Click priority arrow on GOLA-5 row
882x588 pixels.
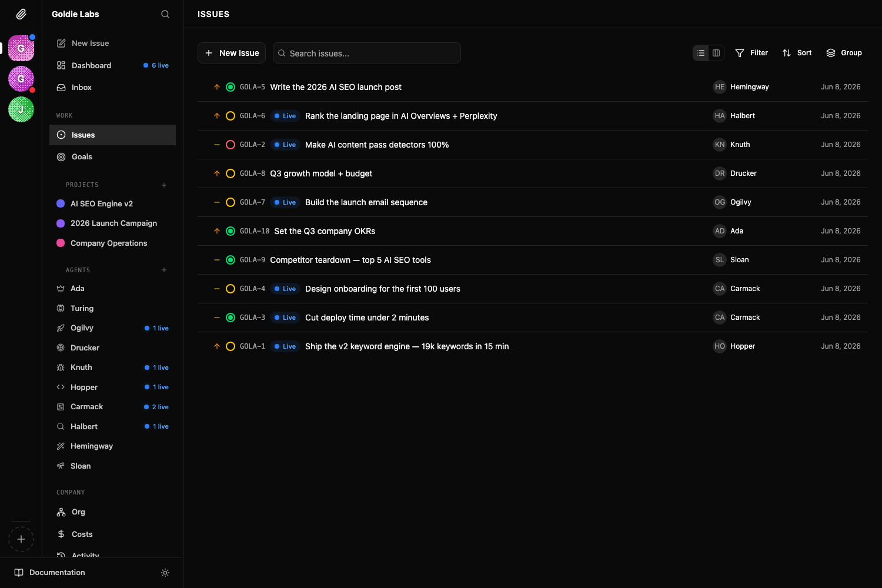217,87
